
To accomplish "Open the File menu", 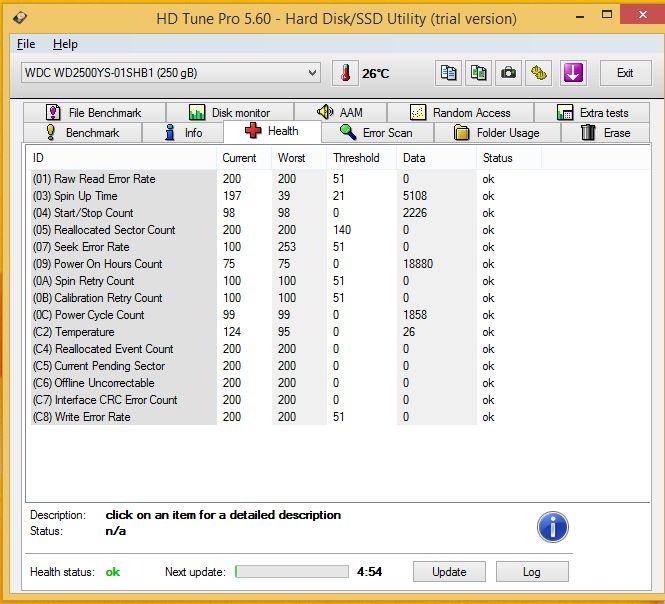I will pyautogui.click(x=26, y=44).
